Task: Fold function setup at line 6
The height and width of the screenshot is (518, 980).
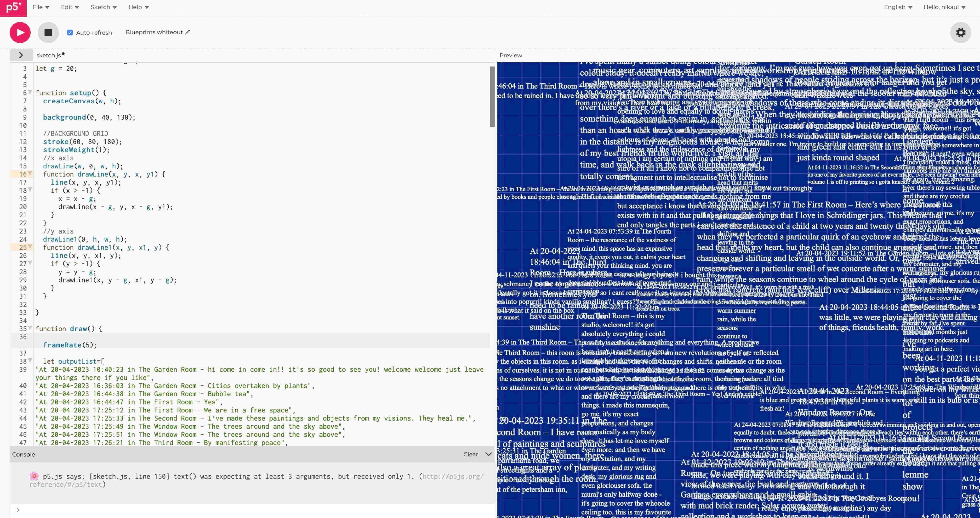Action: tap(30, 92)
